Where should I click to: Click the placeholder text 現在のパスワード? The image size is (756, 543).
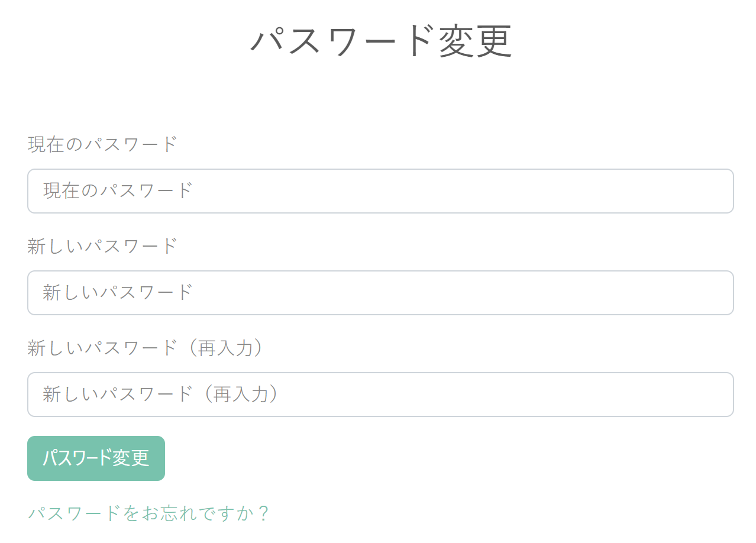pyautogui.click(x=118, y=191)
